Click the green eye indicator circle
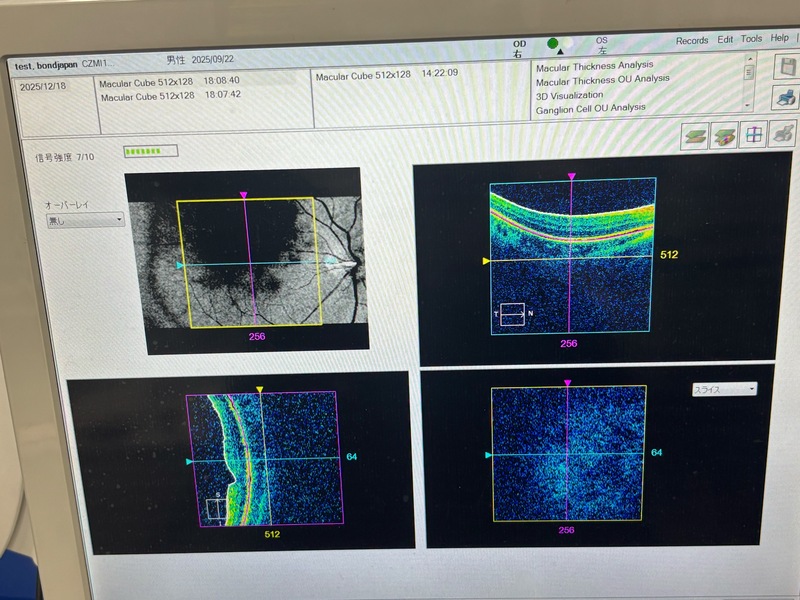This screenshot has width=800, height=600. coord(552,43)
